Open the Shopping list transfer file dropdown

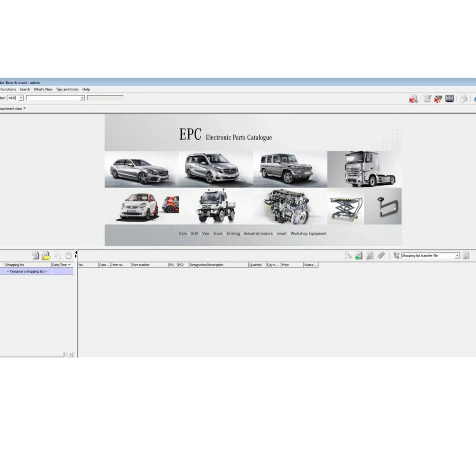[457, 256]
